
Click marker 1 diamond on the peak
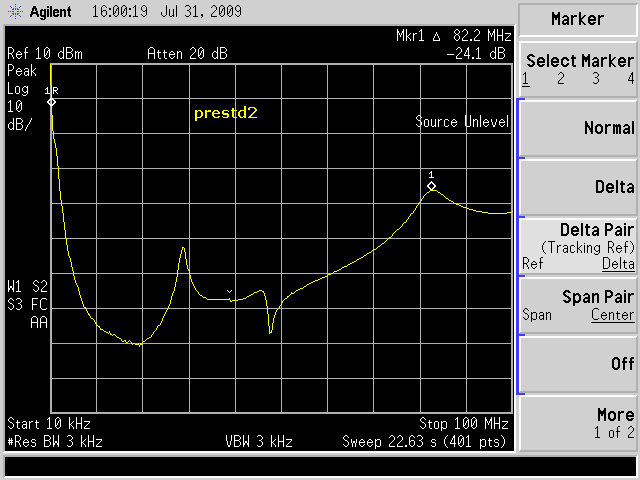431,186
